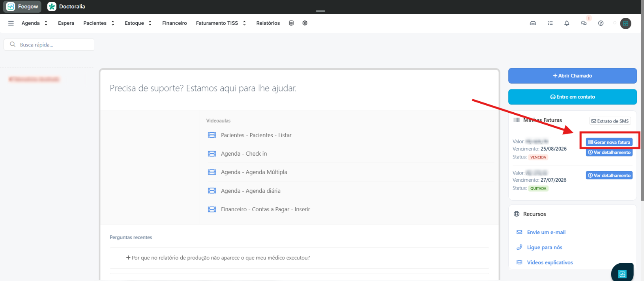Open the floating Feegow chat widget
Image resolution: width=644 pixels, height=281 pixels.
tap(622, 273)
